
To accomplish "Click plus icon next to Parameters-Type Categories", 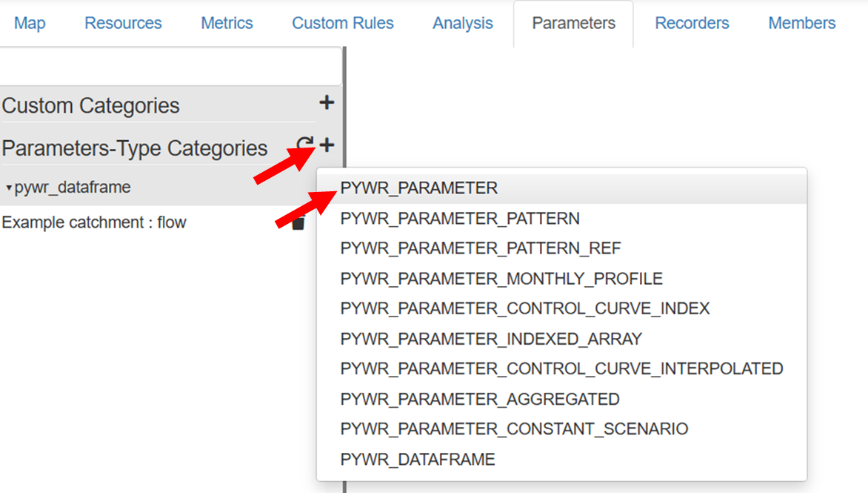I will [x=327, y=145].
